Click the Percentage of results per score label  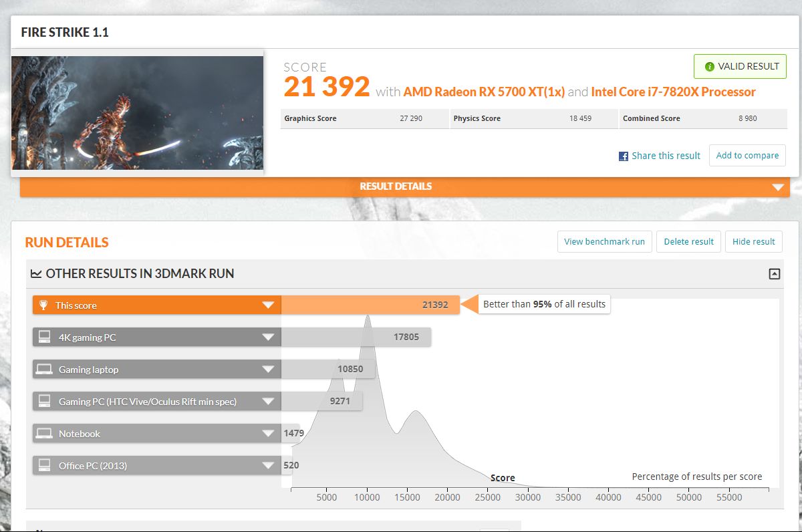click(x=697, y=477)
